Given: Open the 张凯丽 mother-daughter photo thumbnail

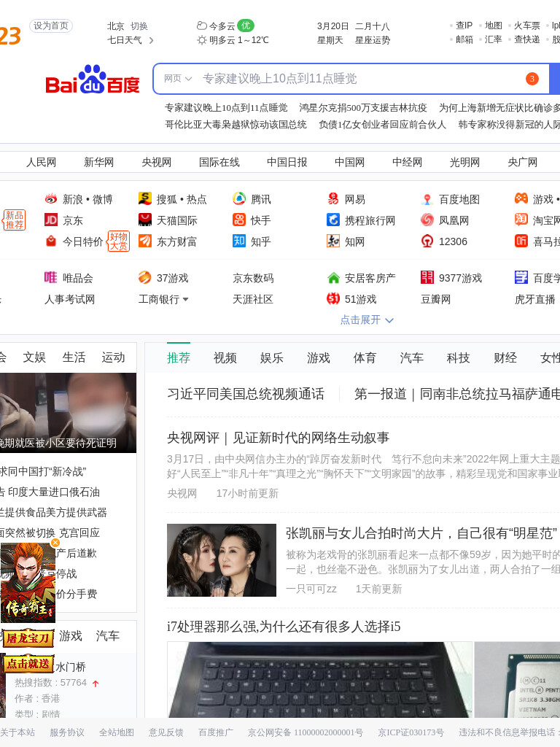Looking at the screenshot, I should click(x=222, y=560).
